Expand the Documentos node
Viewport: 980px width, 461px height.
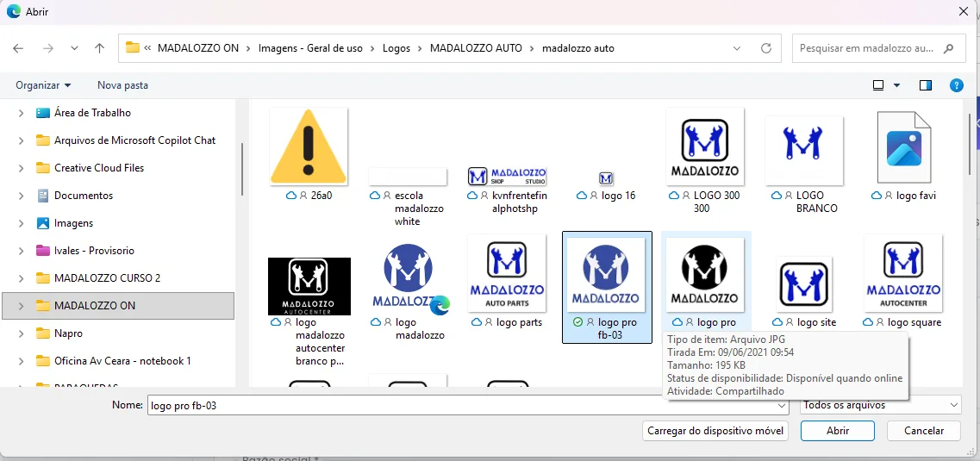(x=22, y=196)
